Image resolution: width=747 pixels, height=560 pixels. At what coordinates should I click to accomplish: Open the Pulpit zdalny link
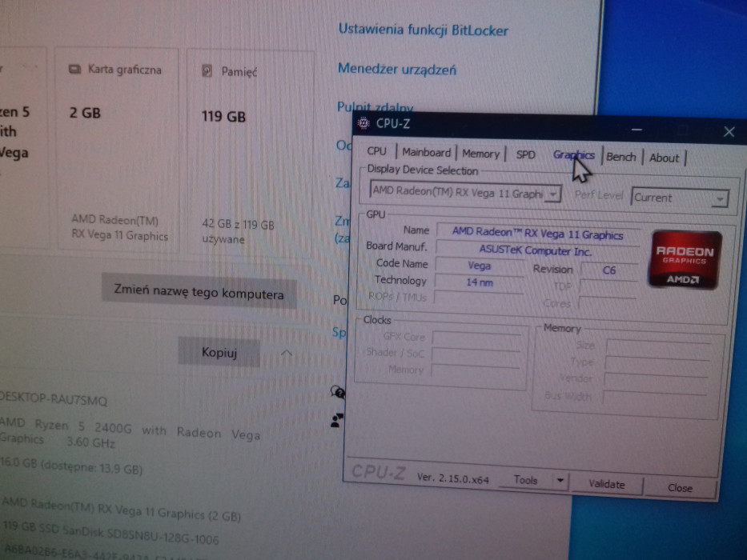click(x=375, y=107)
